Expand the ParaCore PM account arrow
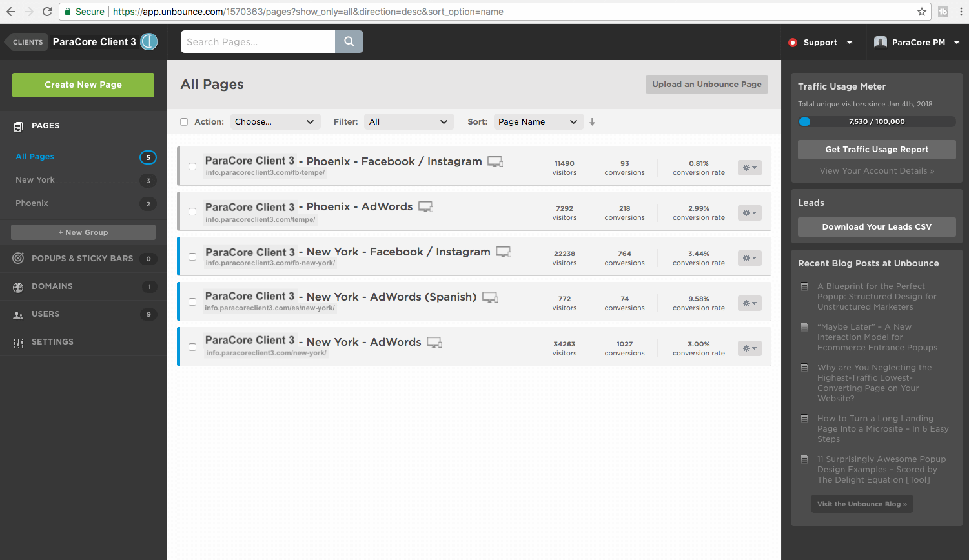Screen dimensions: 969x560 click(x=957, y=43)
